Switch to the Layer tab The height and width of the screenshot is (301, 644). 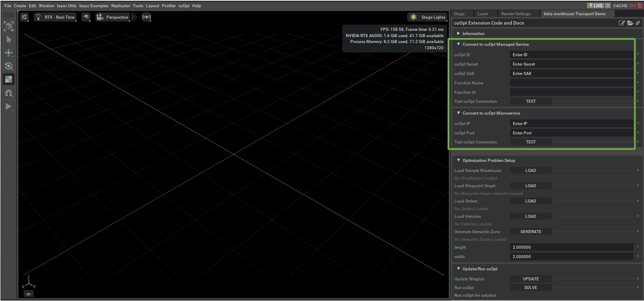tap(483, 14)
